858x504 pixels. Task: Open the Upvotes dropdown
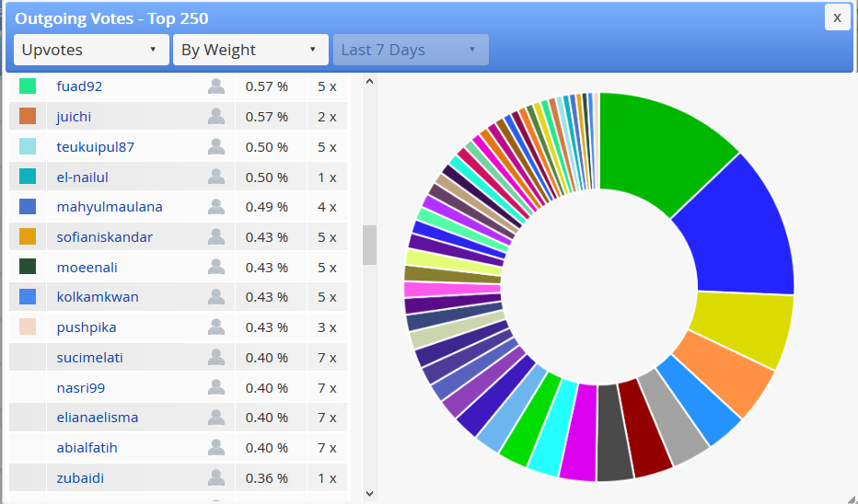coord(91,50)
